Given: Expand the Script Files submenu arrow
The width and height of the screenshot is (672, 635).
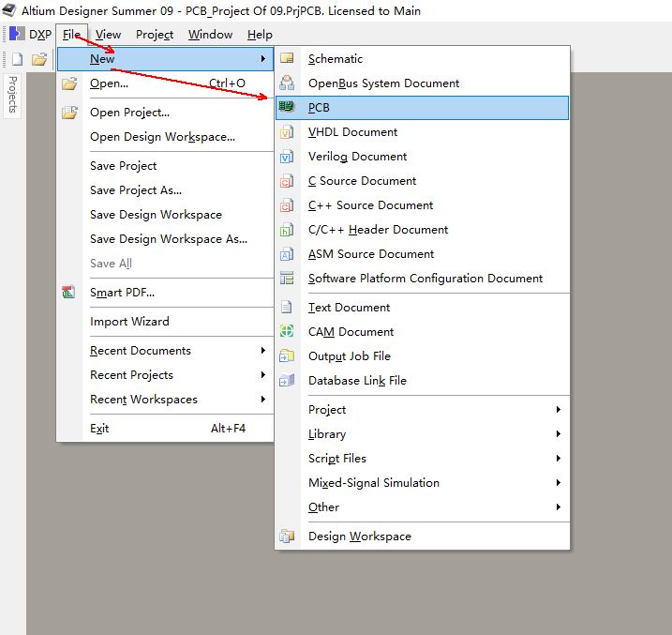Looking at the screenshot, I should point(558,459).
